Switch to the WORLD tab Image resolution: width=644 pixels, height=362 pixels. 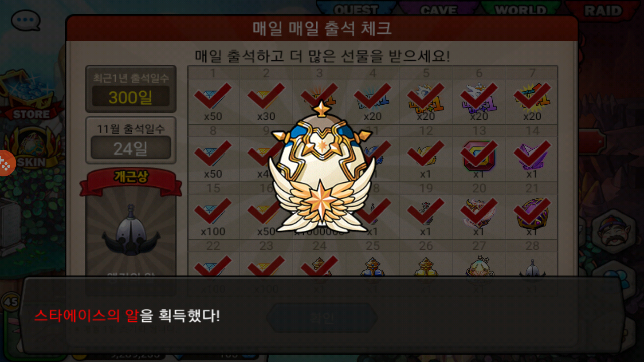tap(521, 9)
